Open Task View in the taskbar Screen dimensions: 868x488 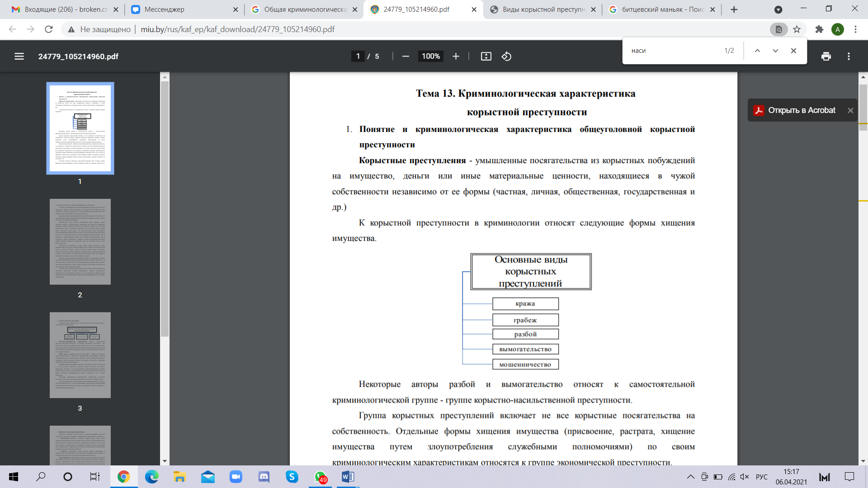point(95,477)
